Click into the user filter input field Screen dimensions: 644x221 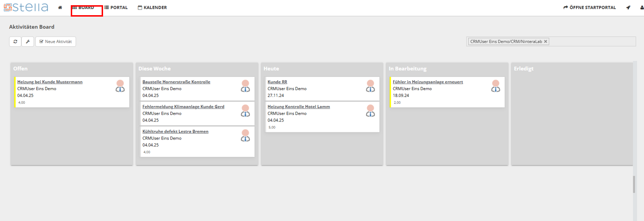click(591, 42)
